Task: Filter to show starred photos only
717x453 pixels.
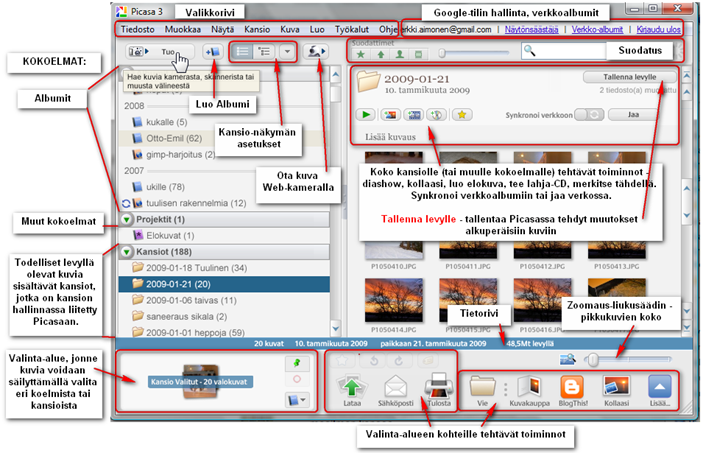Action: (361, 54)
